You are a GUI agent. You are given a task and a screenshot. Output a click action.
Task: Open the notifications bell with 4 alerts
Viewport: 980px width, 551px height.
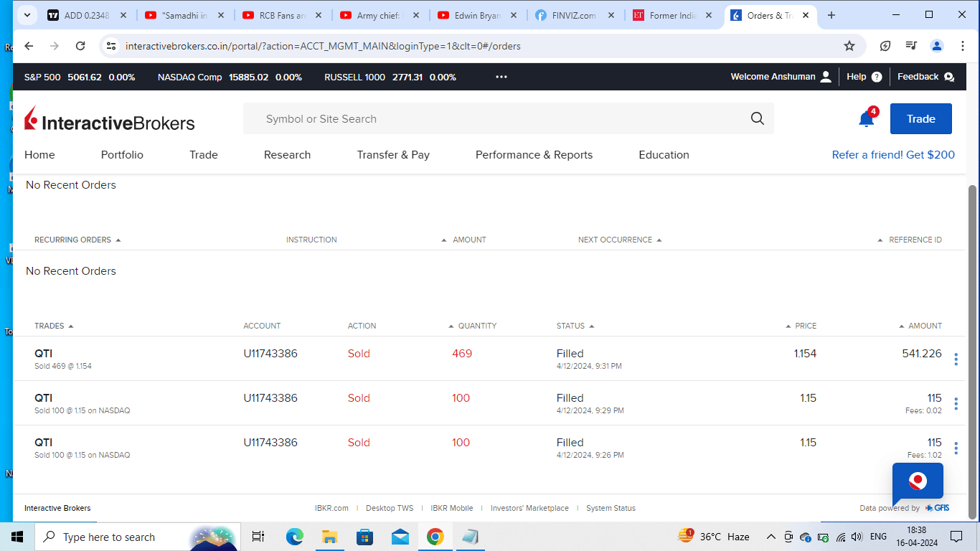pyautogui.click(x=867, y=118)
